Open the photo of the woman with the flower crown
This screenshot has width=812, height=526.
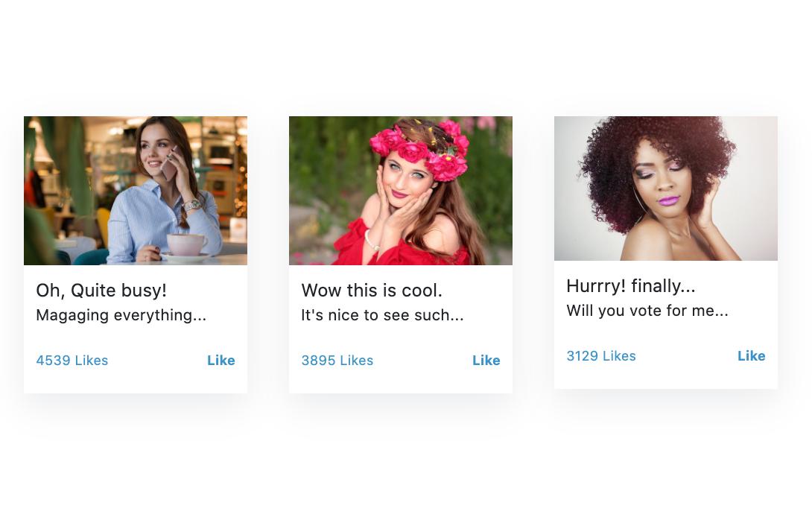tap(400, 191)
